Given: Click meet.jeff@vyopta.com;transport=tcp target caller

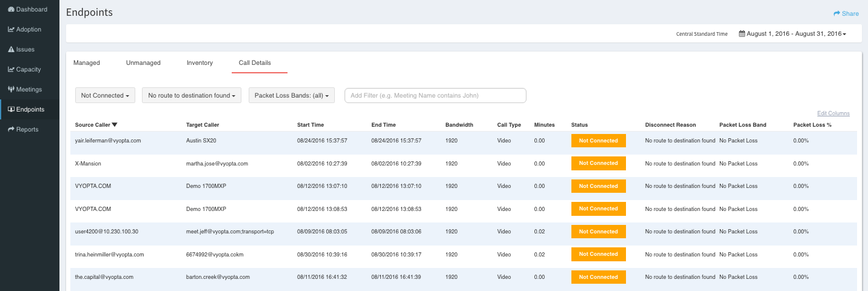Looking at the screenshot, I should coord(230,232).
